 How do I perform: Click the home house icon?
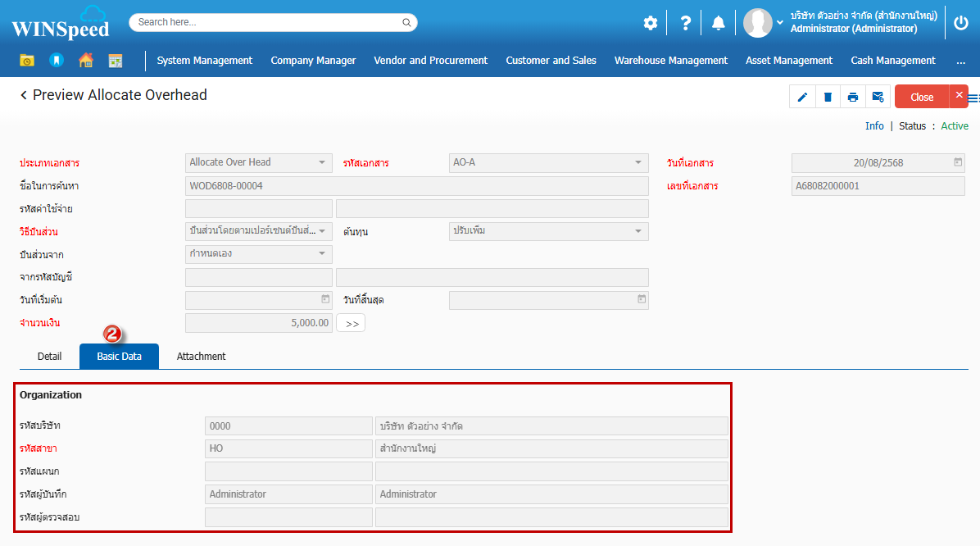[86, 61]
